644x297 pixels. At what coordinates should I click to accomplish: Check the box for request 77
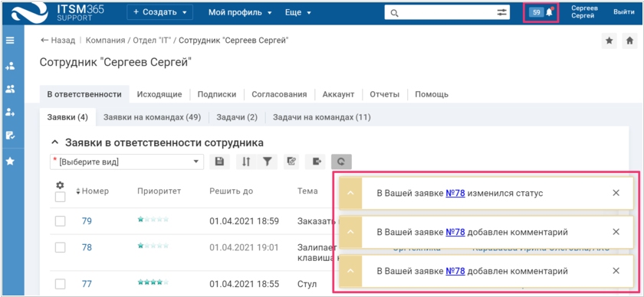coord(60,284)
